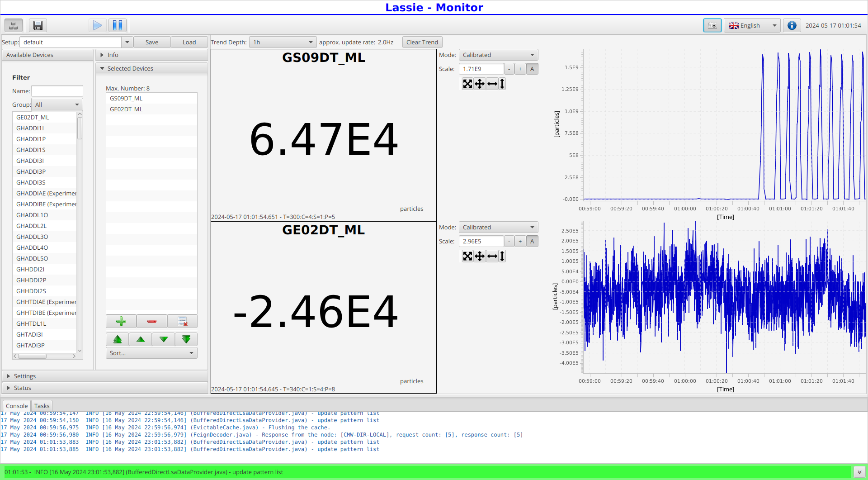Click the screenshot camera icon

712,25
